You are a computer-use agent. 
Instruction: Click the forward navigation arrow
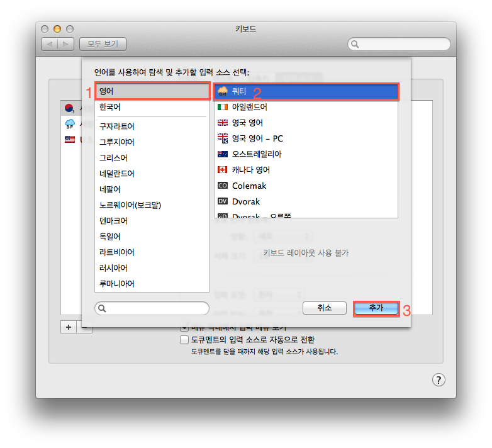coord(65,44)
